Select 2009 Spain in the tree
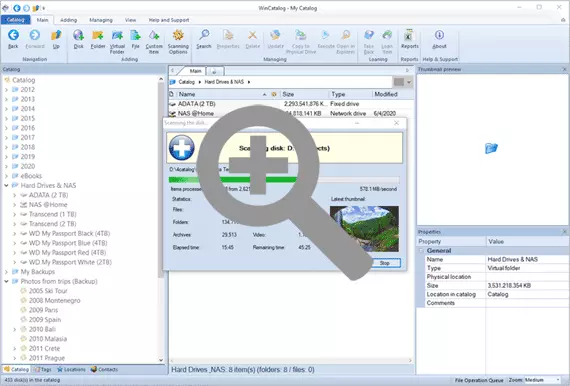The height and width of the screenshot is (386, 570). [45, 320]
